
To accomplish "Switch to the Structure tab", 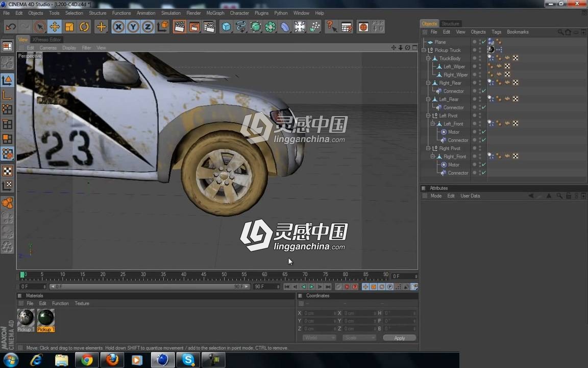I will (x=450, y=24).
